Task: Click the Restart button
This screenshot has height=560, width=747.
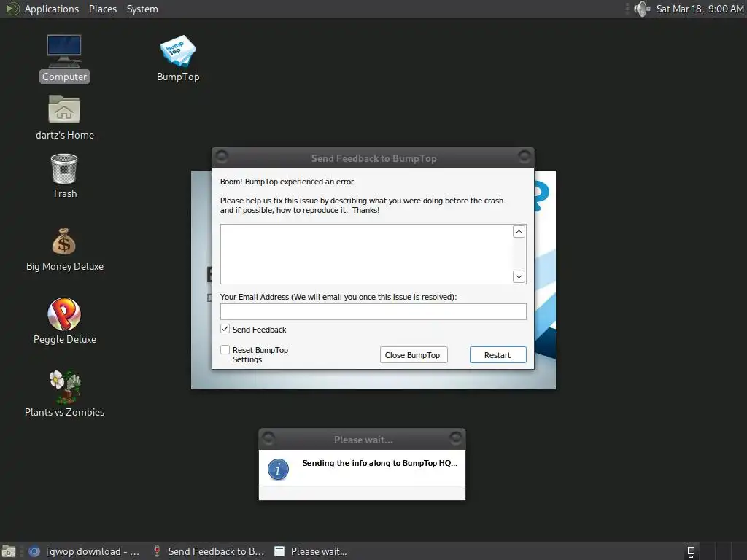Action: click(x=498, y=355)
